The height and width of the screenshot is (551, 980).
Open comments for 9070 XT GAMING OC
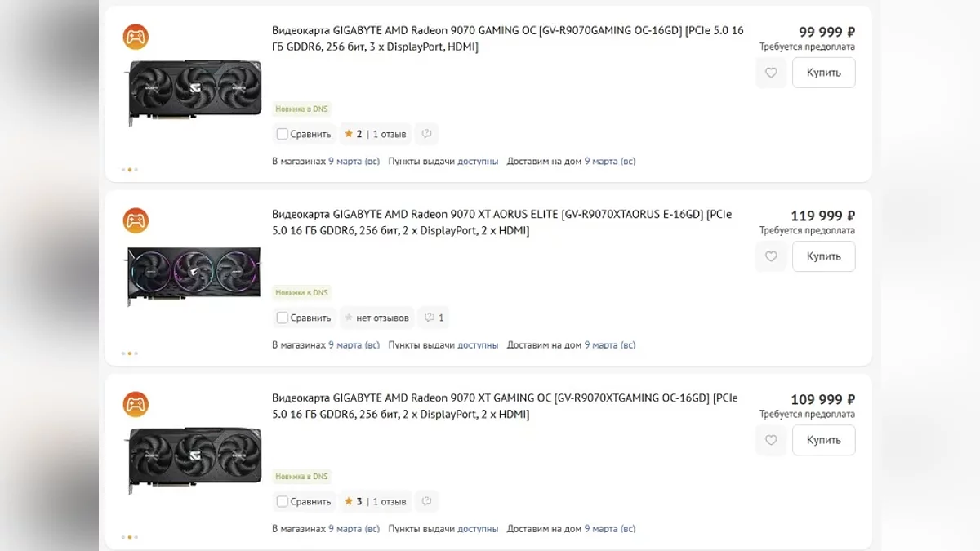click(426, 501)
